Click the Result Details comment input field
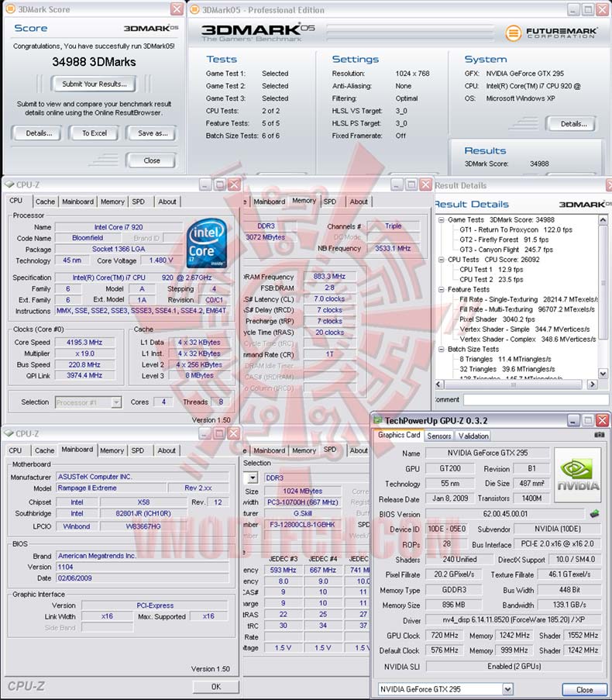The height and width of the screenshot is (700, 612). pyautogui.click(x=536, y=399)
